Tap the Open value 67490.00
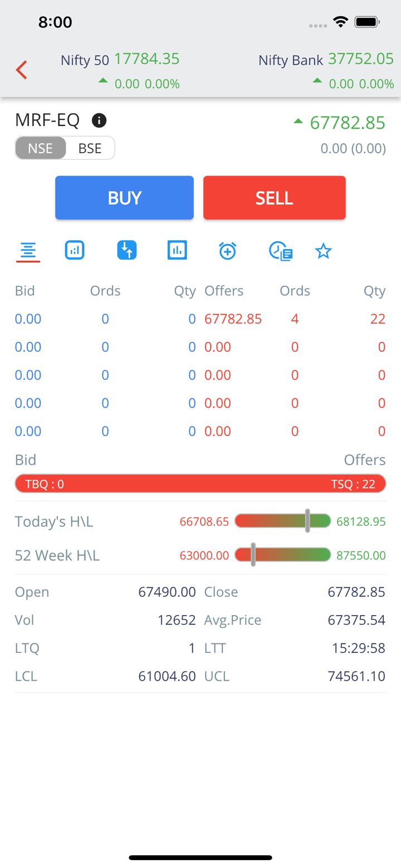Viewport: 401px width, 868px height. (167, 592)
